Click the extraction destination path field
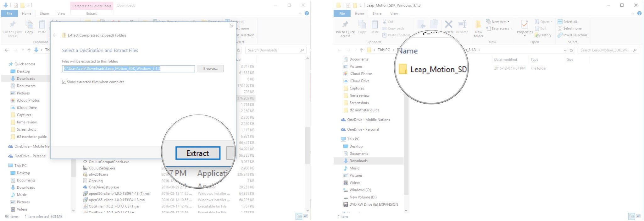The height and width of the screenshot is (221, 644). (128, 68)
